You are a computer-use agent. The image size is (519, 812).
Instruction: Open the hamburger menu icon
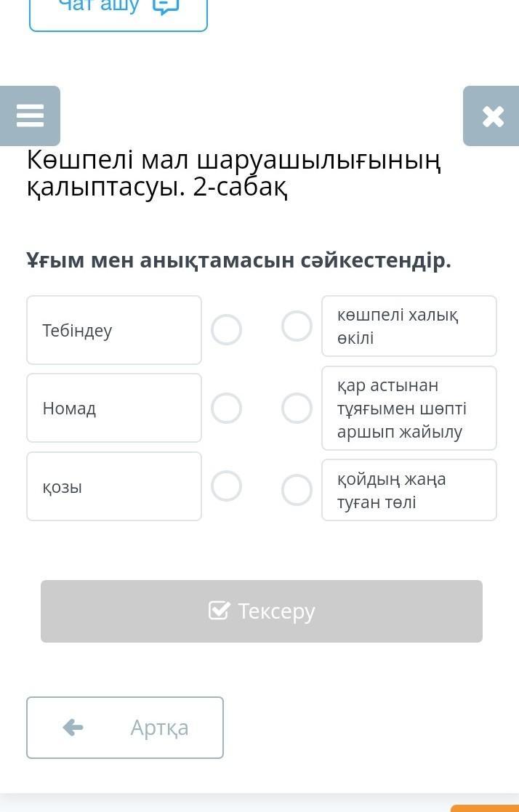pos(30,116)
